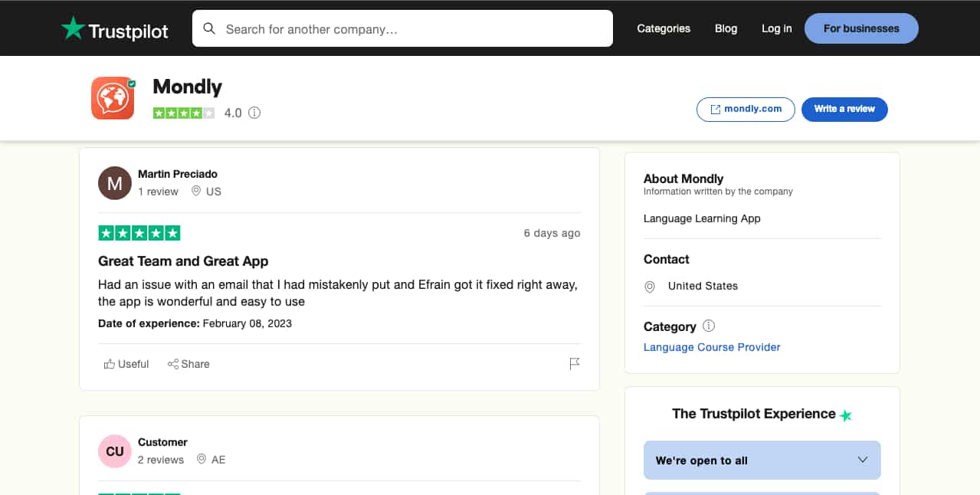980x495 pixels.
Task: Focus the "Search for another company" field
Action: 402,29
